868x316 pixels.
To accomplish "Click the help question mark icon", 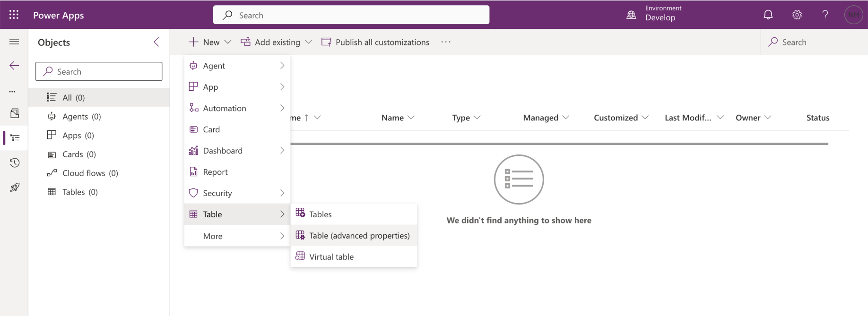I will (825, 15).
